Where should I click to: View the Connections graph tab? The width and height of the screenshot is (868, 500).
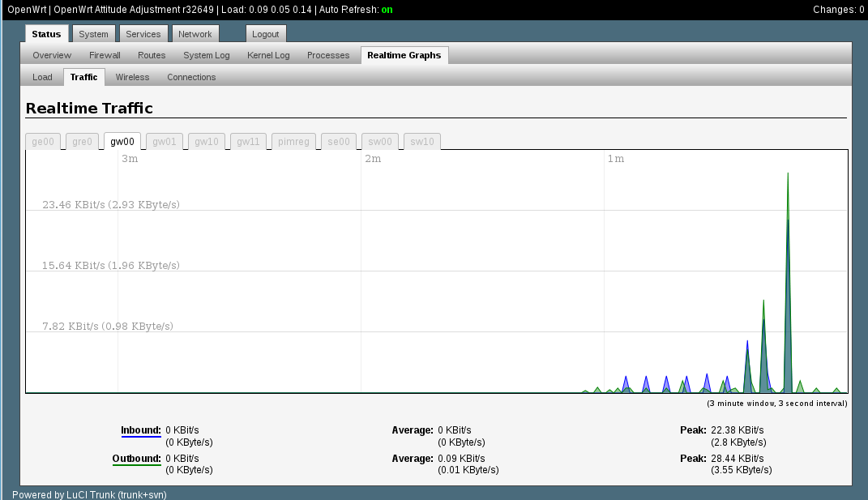point(191,77)
